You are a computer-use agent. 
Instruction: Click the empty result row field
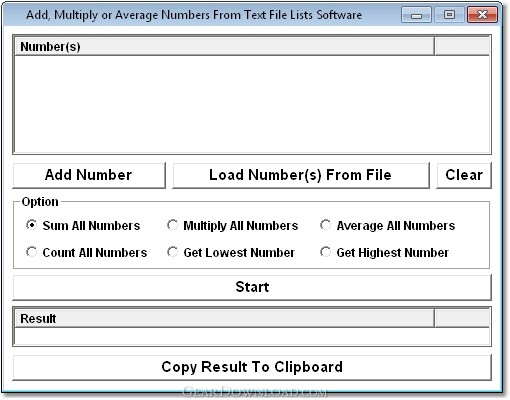[252, 336]
